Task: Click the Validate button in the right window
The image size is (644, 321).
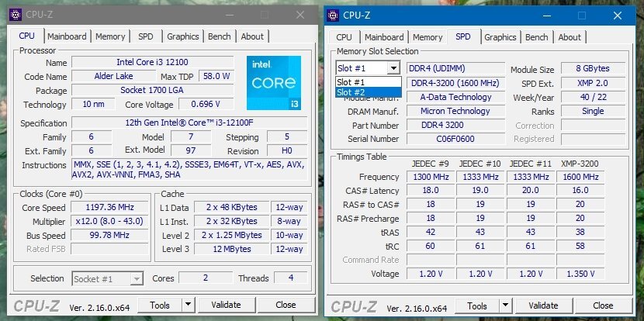Action: click(543, 305)
